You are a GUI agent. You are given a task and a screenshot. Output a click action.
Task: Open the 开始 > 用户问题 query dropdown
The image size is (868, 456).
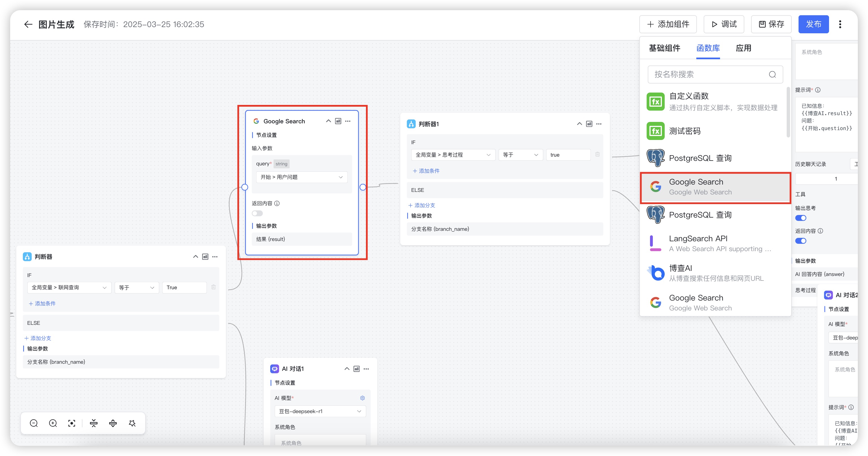point(302,177)
